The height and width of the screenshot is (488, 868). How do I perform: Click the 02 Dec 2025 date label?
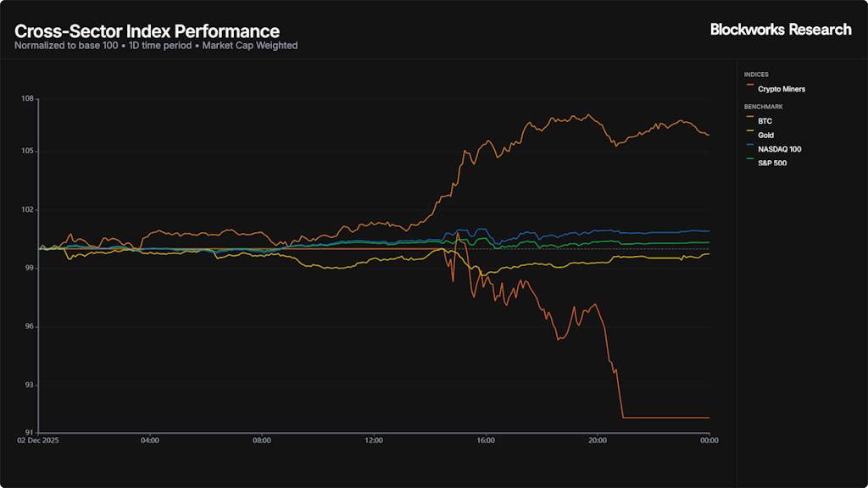(x=38, y=441)
